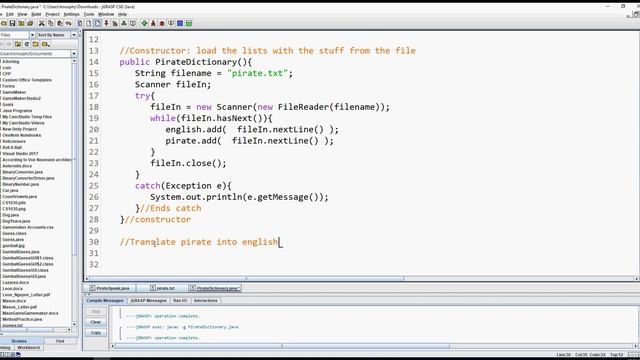Image resolution: width=640 pixels, height=360 pixels.
Task: Click the Open file toolbar icon at far left
Action: [x=4, y=23]
